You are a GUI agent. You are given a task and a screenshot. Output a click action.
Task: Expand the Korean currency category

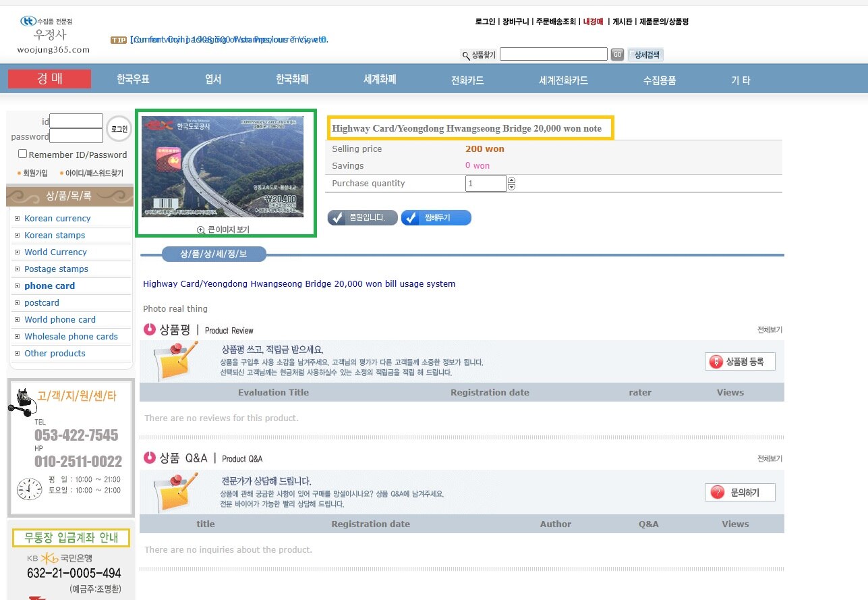[17, 219]
